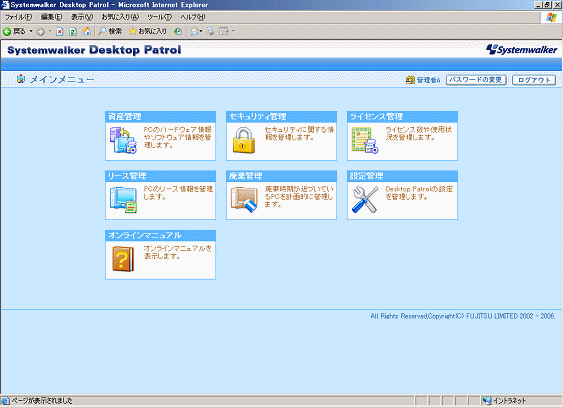The width and height of the screenshot is (563, 408).
Task: Expand the Forward button history dropdown arrow
Action: (x=50, y=31)
